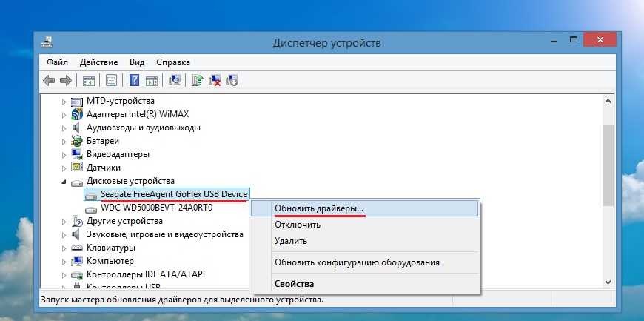Choose Обновить драйверы... from context menu
This screenshot has width=644, height=321.
tap(364, 208)
